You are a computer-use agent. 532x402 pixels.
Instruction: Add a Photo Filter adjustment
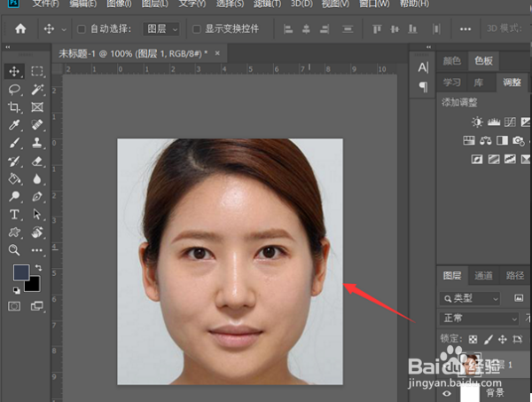[x=519, y=140]
